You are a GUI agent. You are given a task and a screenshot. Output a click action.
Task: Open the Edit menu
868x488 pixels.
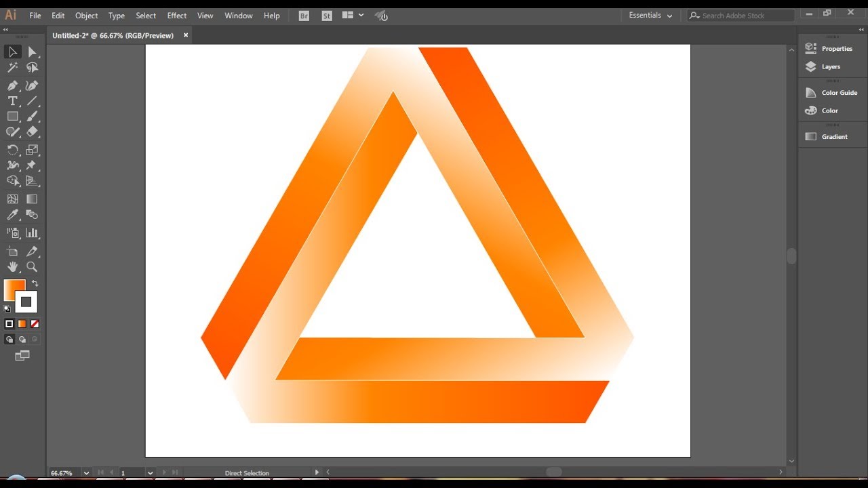[x=58, y=16]
